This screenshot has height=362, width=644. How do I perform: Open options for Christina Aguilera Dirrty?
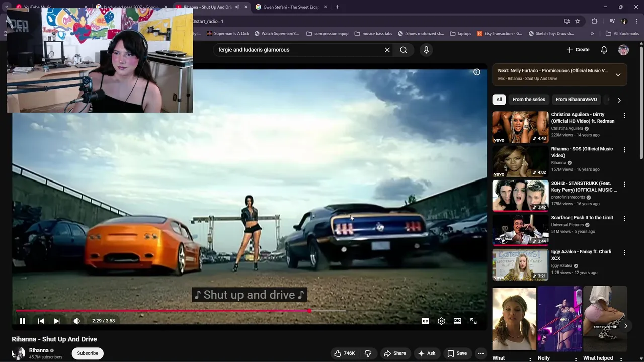pyautogui.click(x=624, y=116)
